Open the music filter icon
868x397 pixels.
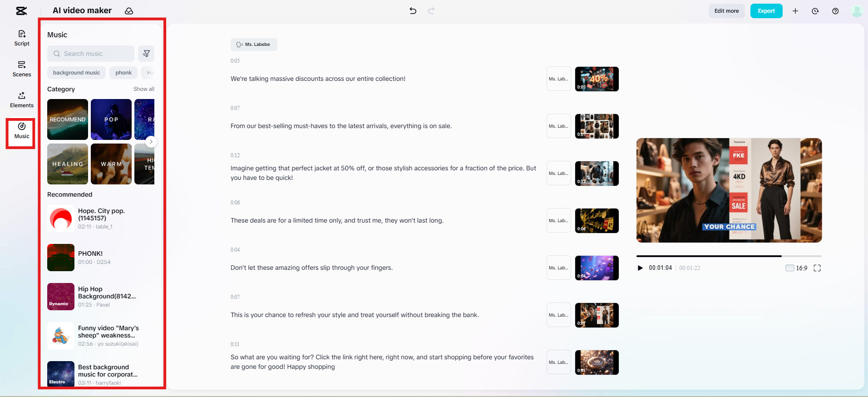pos(146,54)
